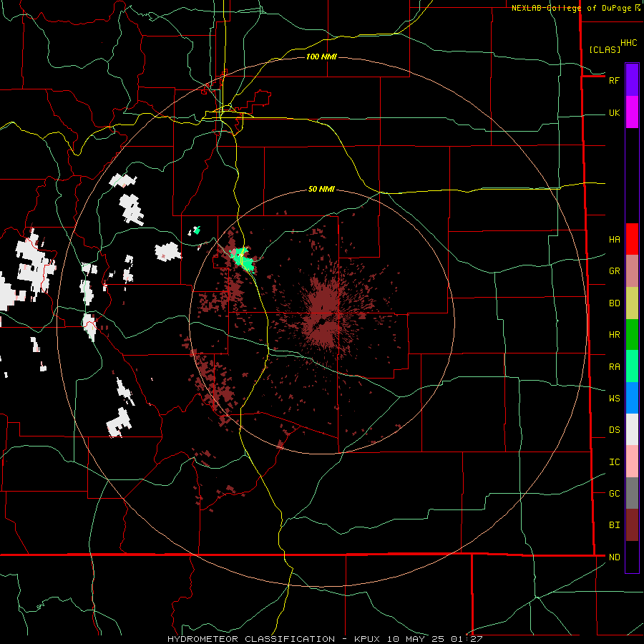Click the blue WS color swatch
Screen dimensions: 644x644
pos(632,398)
